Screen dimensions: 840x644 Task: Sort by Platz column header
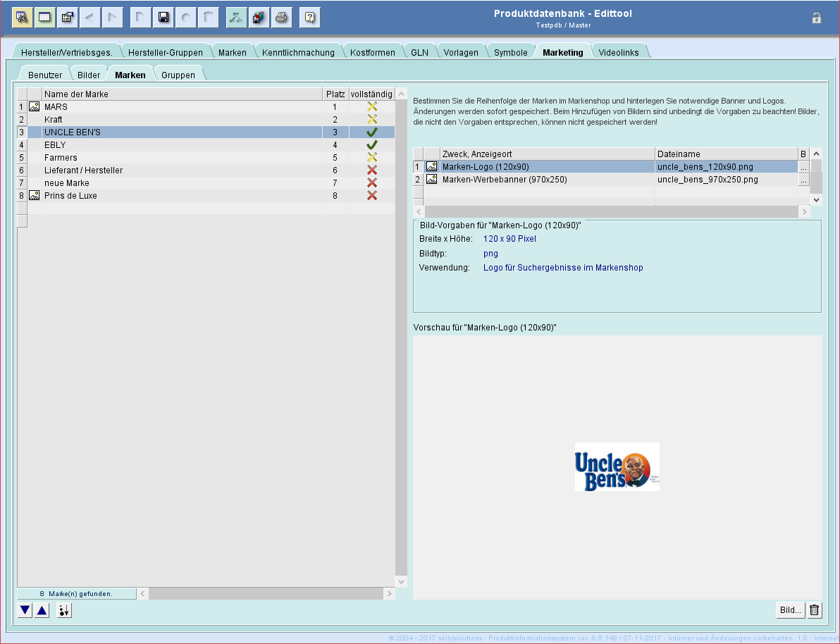335,94
